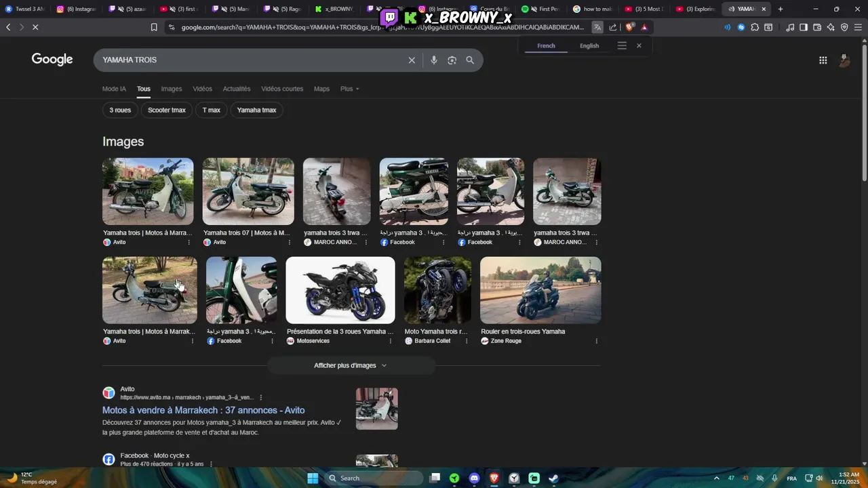868x488 pixels.
Task: Open Google Lens image search icon
Action: coord(452,60)
